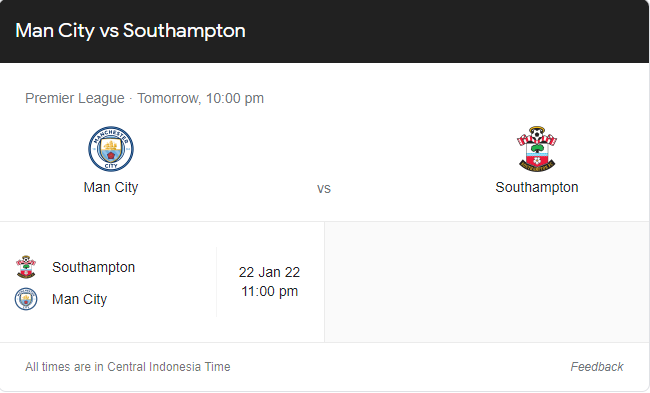
Task: Click the Premier League competition label
Action: click(75, 98)
